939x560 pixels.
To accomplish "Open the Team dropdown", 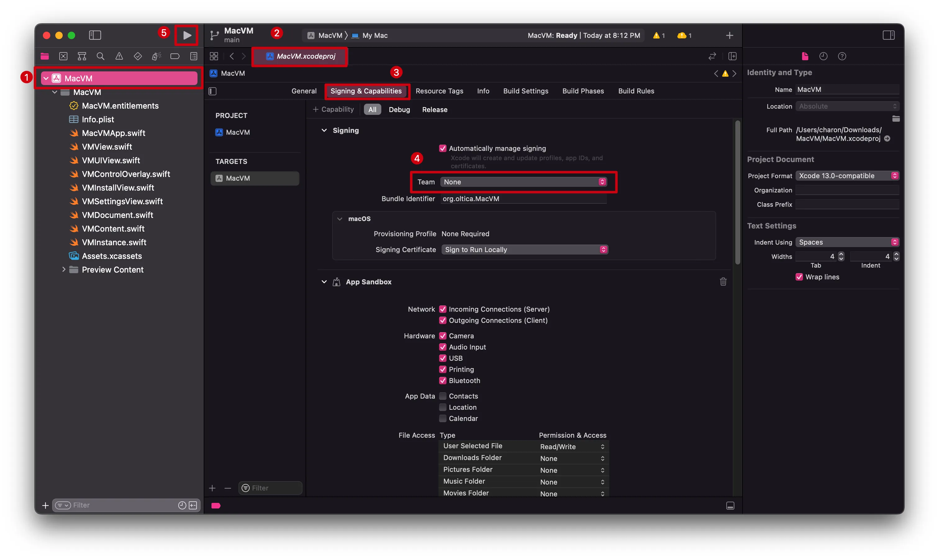I will point(524,182).
